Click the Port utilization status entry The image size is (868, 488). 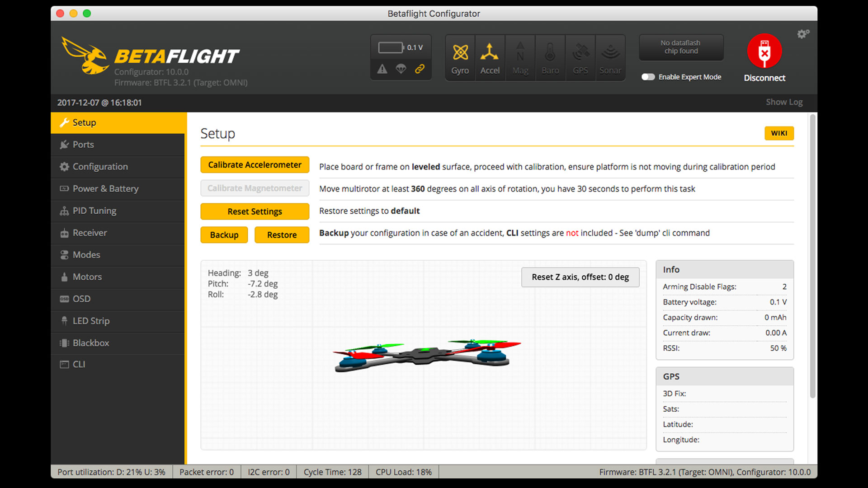point(111,472)
